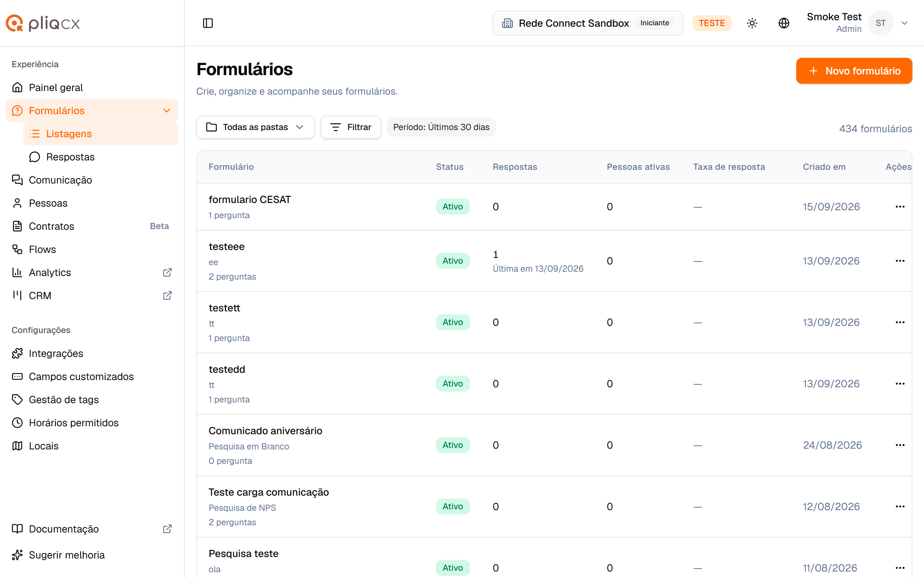
Task: Open Horários permitidos settings
Action: [x=92, y=422]
